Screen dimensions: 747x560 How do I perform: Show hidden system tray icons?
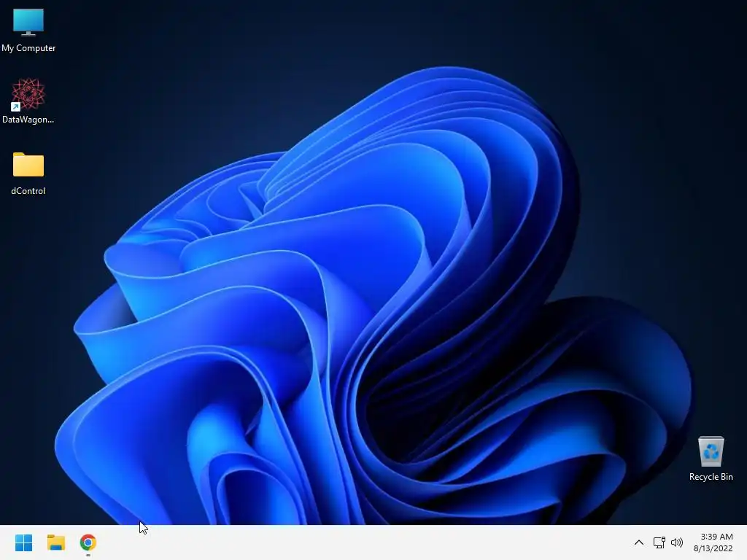[639, 542]
